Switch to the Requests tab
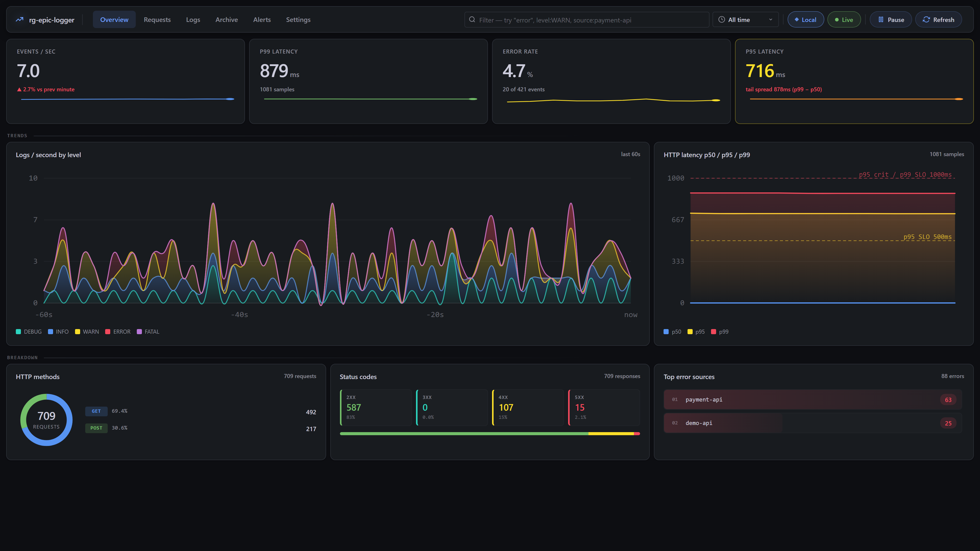Image resolution: width=980 pixels, height=551 pixels. coord(157,19)
